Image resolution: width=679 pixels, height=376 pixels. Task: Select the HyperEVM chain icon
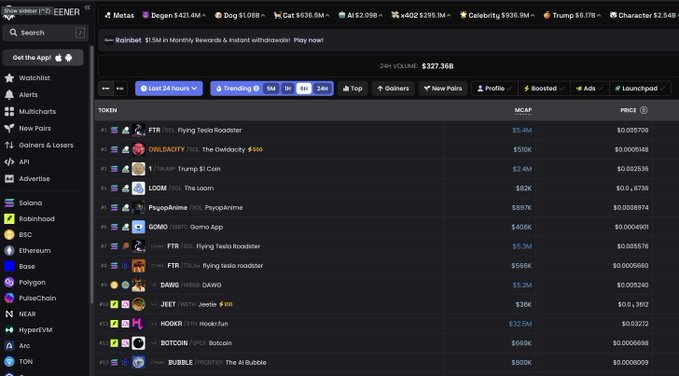[x=9, y=330]
